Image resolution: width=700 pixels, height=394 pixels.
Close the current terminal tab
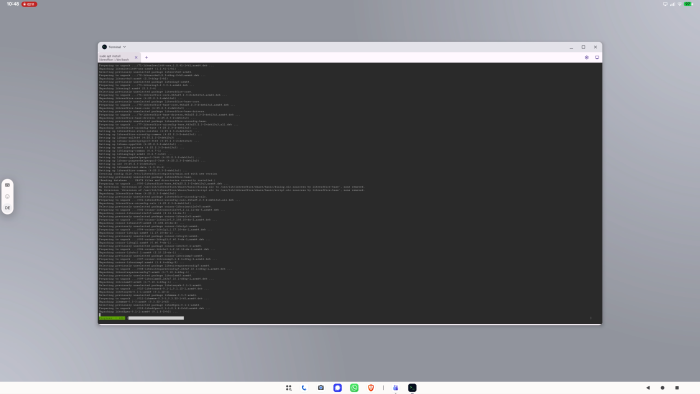(x=136, y=58)
